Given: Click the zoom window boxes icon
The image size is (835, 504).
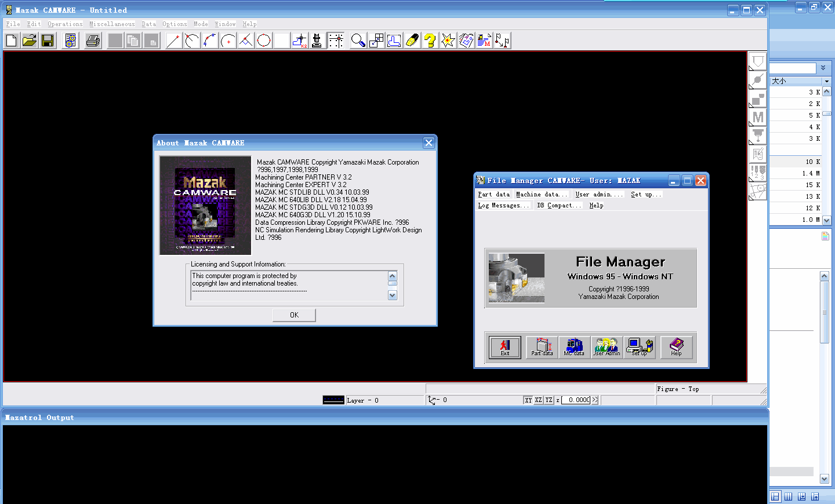Looking at the screenshot, I should 376,41.
